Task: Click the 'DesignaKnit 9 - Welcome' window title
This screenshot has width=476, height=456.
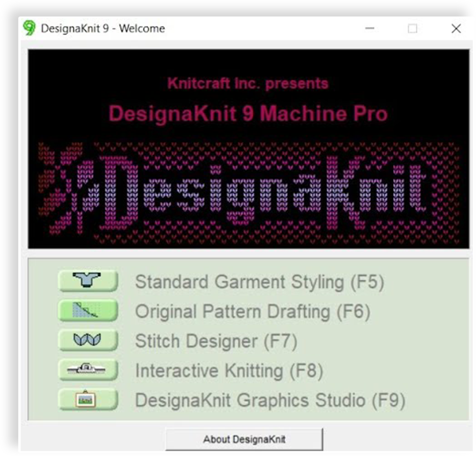Action: pos(103,28)
